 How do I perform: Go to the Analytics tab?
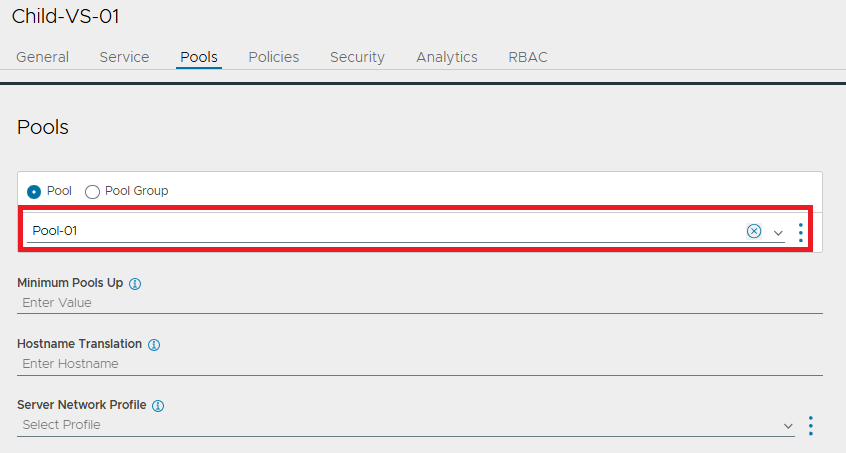pyautogui.click(x=447, y=57)
